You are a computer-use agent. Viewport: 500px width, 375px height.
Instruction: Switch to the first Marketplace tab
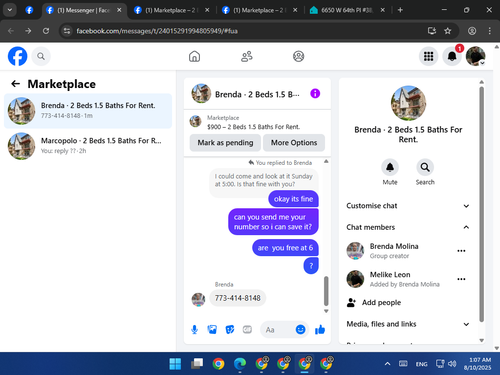tap(172, 10)
